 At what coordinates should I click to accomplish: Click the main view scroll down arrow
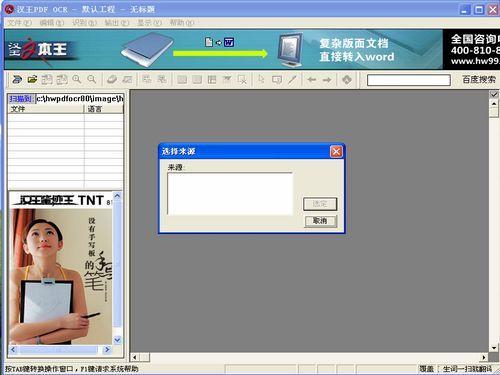pyautogui.click(x=494, y=348)
